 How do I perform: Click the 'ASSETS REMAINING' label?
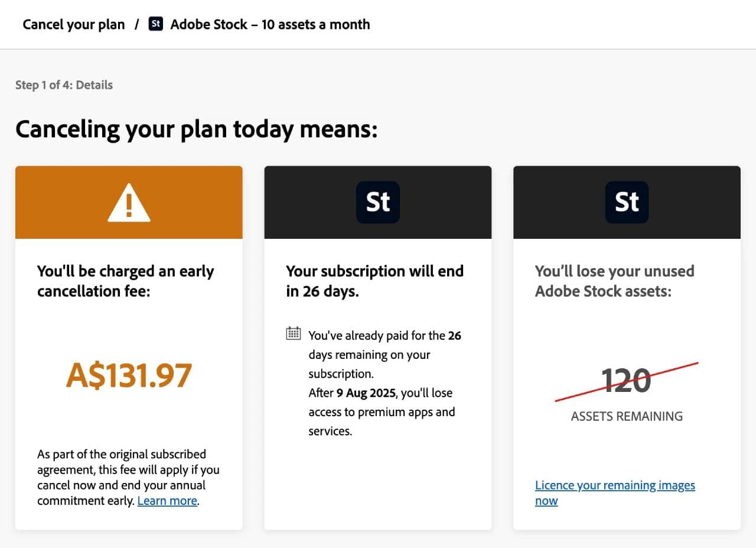[626, 416]
